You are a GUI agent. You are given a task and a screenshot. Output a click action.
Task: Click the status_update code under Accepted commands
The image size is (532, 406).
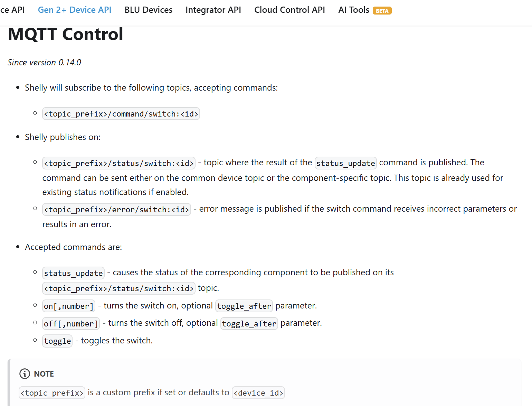click(73, 273)
